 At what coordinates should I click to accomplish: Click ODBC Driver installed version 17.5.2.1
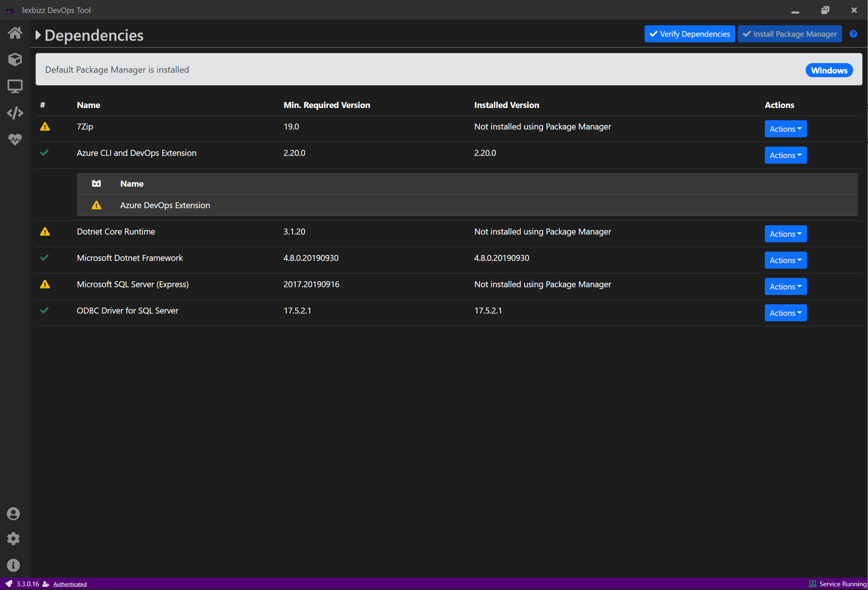[488, 310]
